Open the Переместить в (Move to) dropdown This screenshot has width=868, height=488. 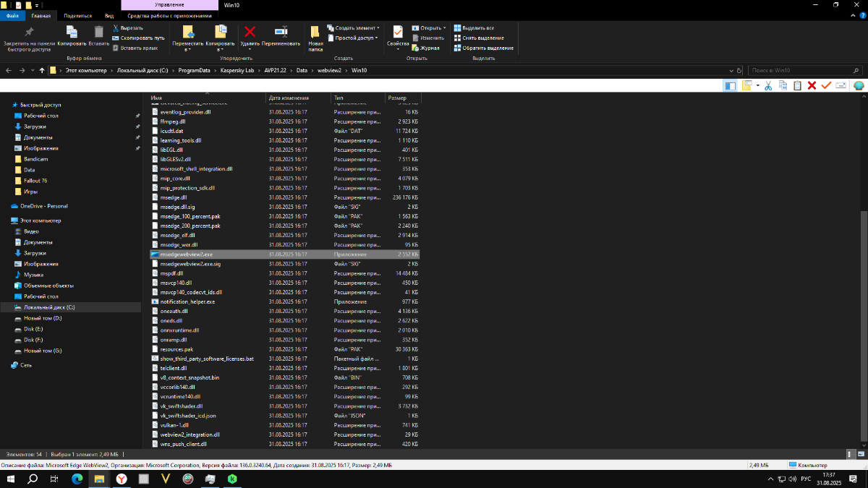coord(188,38)
